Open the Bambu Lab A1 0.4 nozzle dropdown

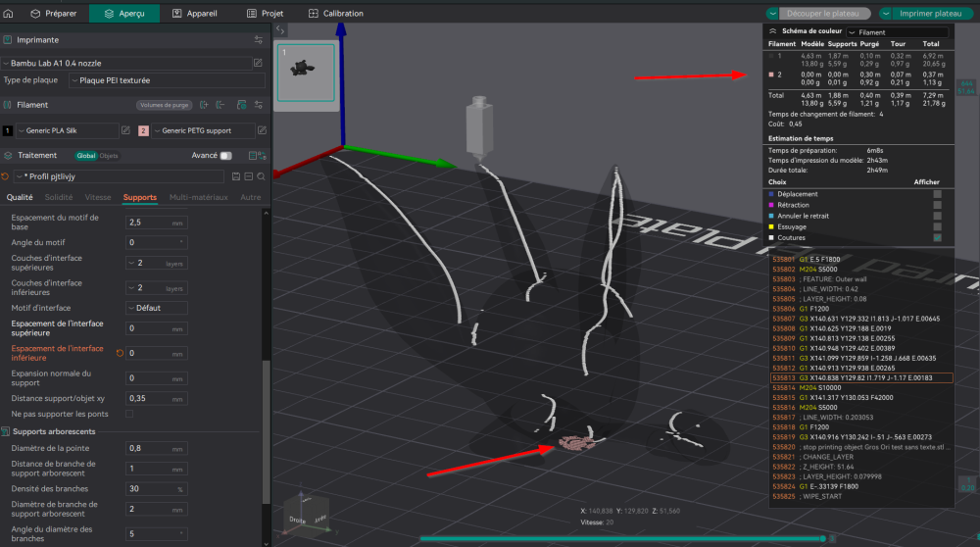click(x=125, y=63)
